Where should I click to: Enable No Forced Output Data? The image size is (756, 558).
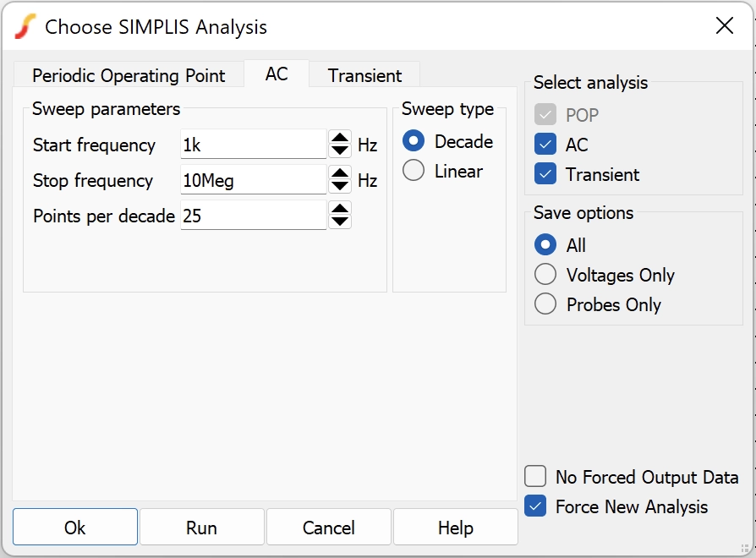535,477
